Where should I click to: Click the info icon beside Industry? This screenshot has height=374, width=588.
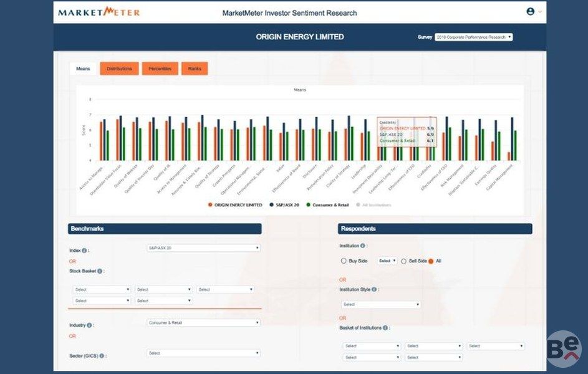click(89, 325)
